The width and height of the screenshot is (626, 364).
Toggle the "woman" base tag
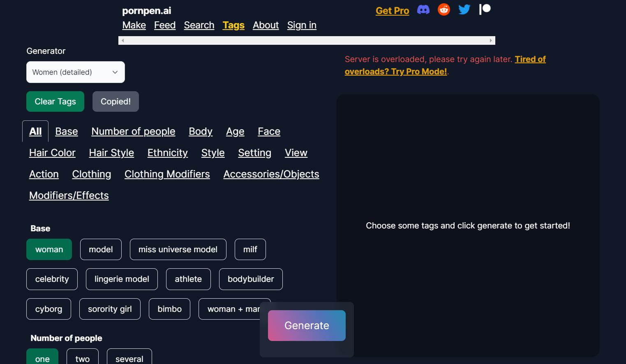coord(49,249)
